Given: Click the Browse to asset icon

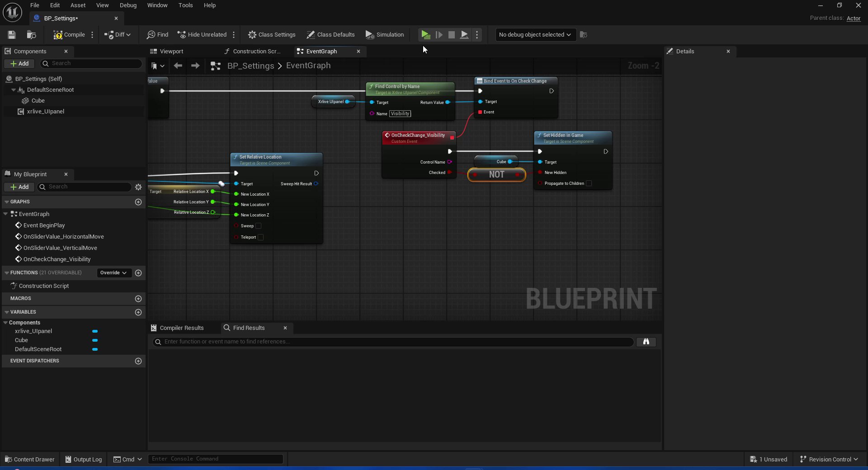Looking at the screenshot, I should (31, 35).
